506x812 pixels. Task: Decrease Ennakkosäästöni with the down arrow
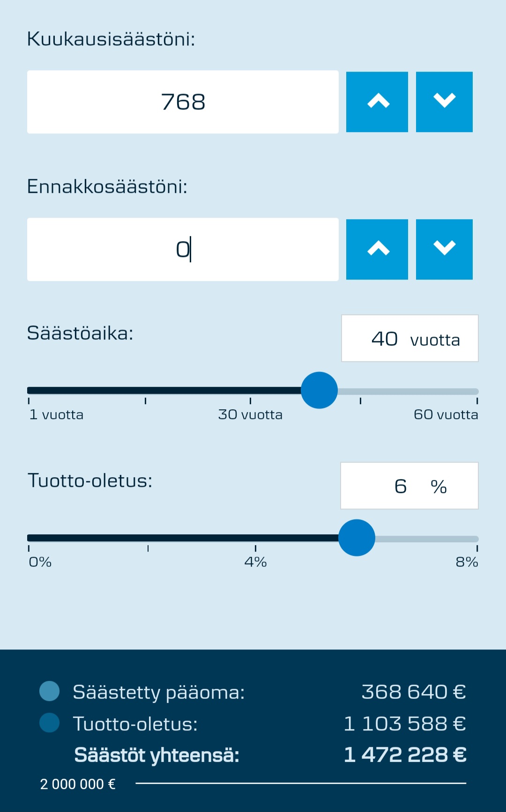[444, 249]
